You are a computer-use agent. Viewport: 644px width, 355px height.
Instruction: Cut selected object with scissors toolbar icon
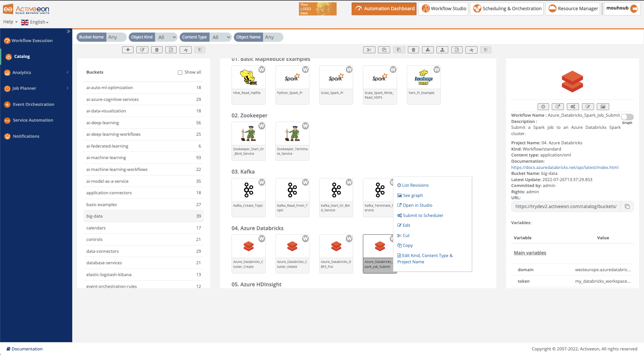[369, 50]
